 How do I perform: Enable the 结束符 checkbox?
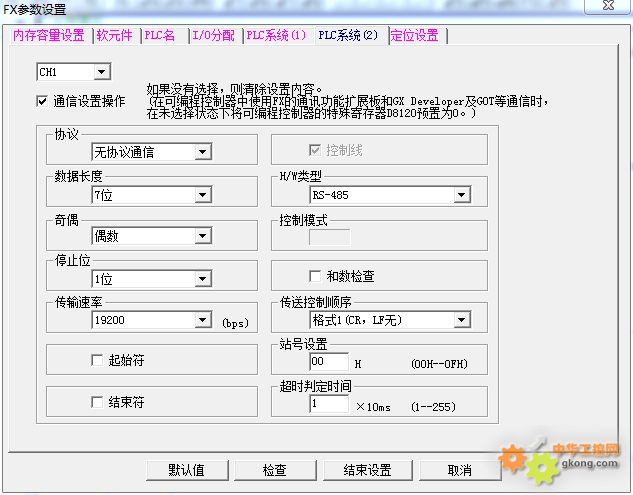click(97, 402)
